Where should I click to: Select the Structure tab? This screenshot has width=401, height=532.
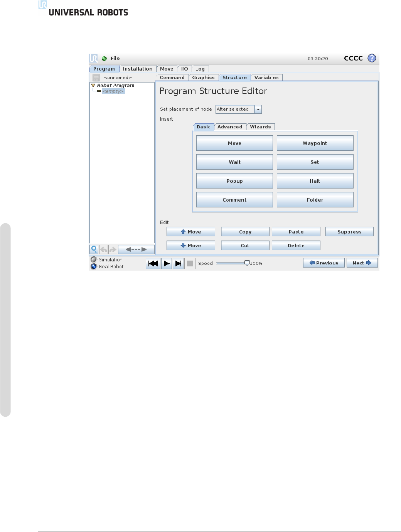pos(234,77)
